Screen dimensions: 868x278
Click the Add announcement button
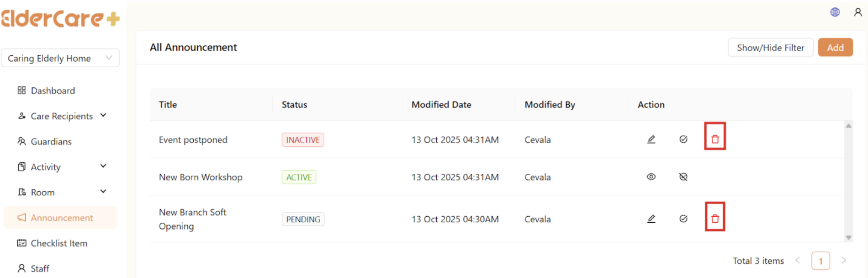835,48
